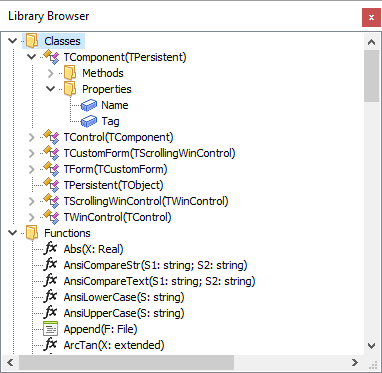Viewport: 382px width, 373px height.
Task: Click the horizontal scrollbar left arrow
Action: click(x=10, y=362)
